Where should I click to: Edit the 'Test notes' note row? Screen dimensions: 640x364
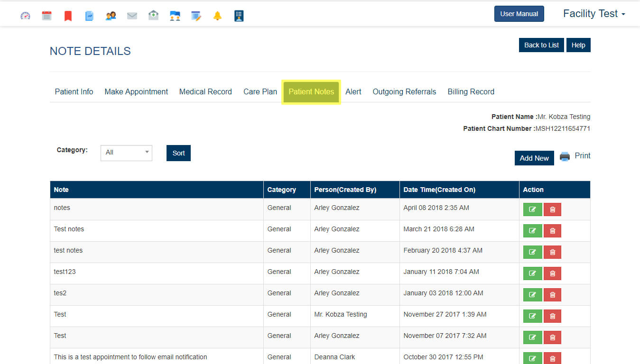point(532,231)
